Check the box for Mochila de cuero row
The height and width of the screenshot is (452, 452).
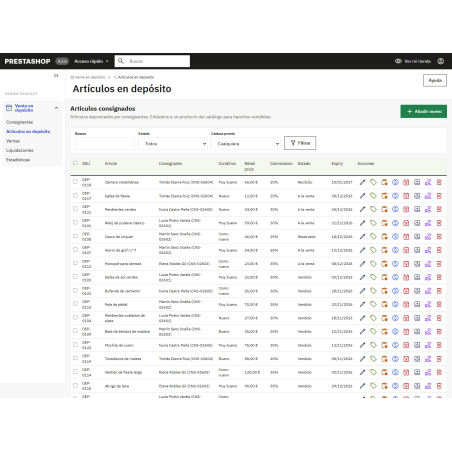pos(75,344)
